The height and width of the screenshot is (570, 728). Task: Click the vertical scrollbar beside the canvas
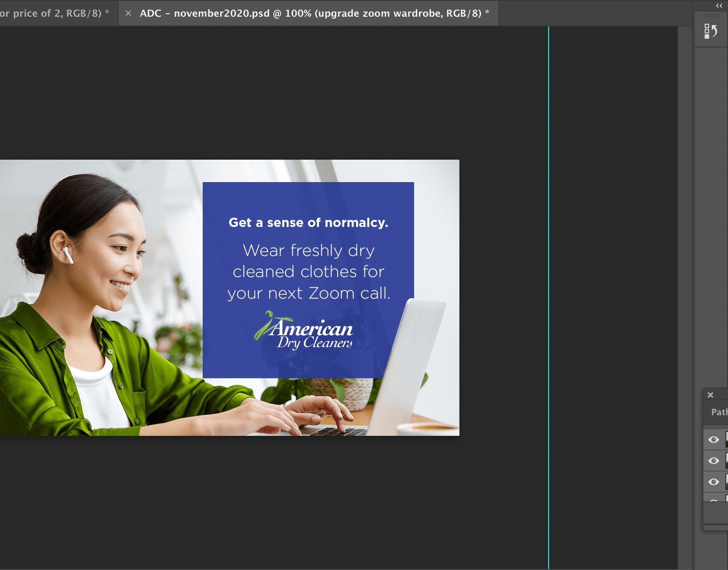pos(685,297)
